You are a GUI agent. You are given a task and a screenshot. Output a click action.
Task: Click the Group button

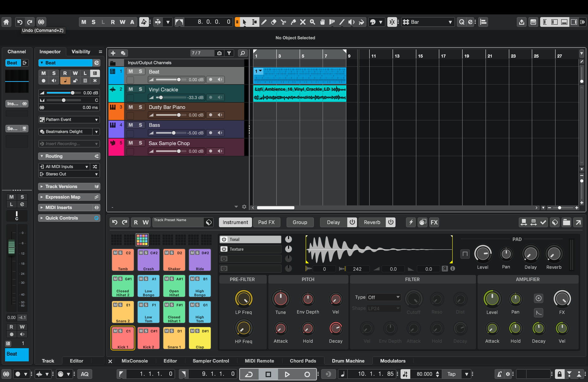[x=300, y=222]
